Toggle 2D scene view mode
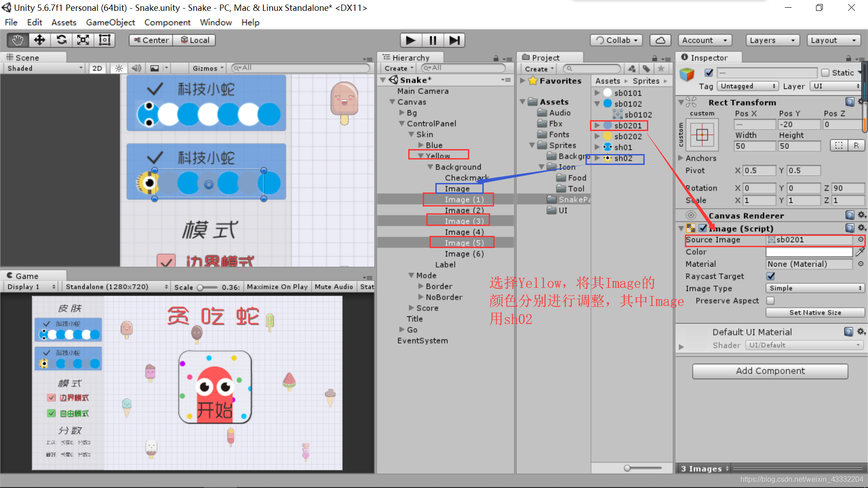Screen dimensions: 868x488 tap(97, 68)
